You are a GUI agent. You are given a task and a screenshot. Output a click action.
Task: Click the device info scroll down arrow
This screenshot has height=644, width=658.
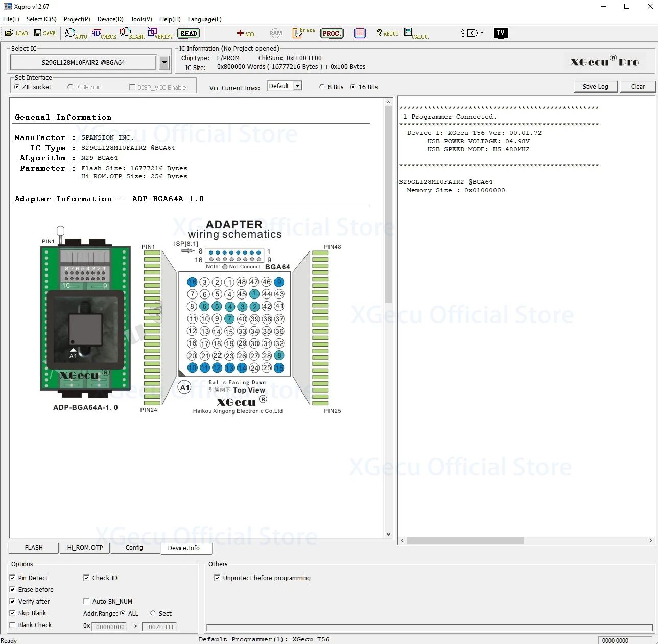click(x=389, y=534)
